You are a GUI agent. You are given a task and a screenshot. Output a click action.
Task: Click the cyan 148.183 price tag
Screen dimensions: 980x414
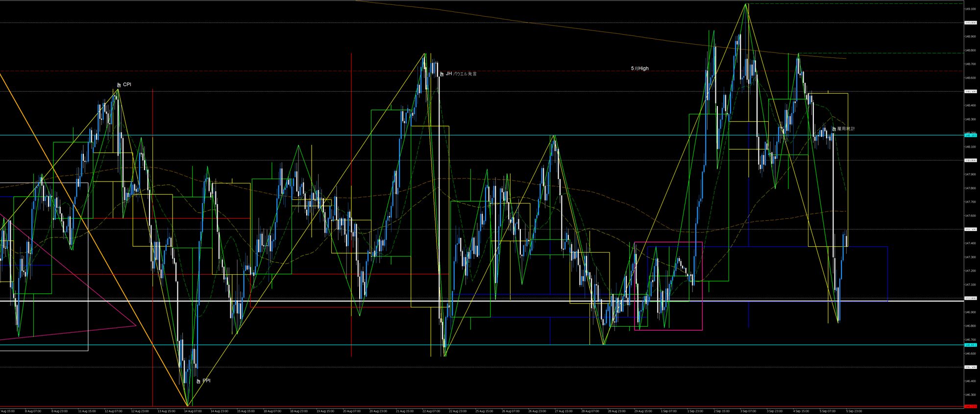[x=969, y=135]
